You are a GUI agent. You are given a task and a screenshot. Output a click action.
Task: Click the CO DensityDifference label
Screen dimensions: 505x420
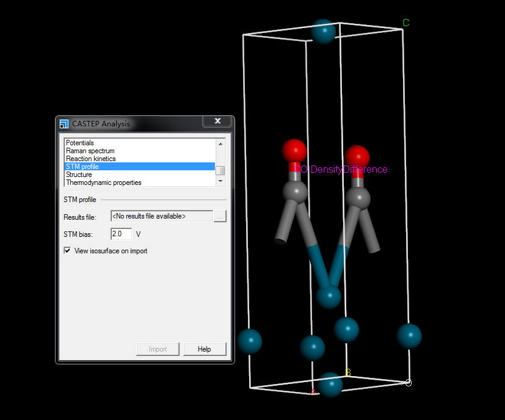tap(341, 170)
